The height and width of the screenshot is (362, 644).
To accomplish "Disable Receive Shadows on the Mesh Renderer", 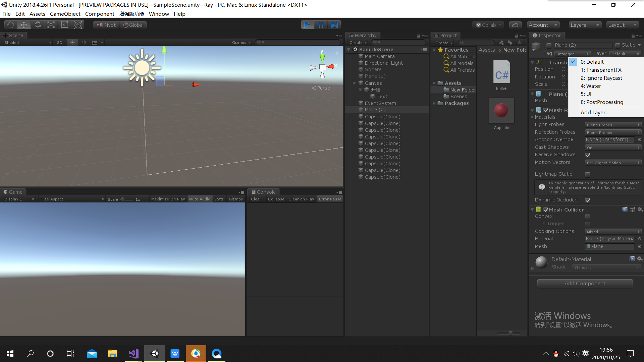I will point(588,155).
